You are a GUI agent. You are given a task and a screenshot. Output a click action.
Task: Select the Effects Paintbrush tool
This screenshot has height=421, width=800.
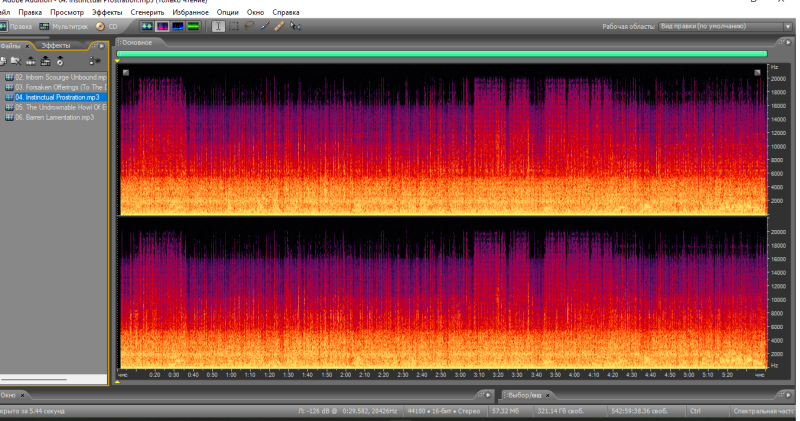point(264,26)
